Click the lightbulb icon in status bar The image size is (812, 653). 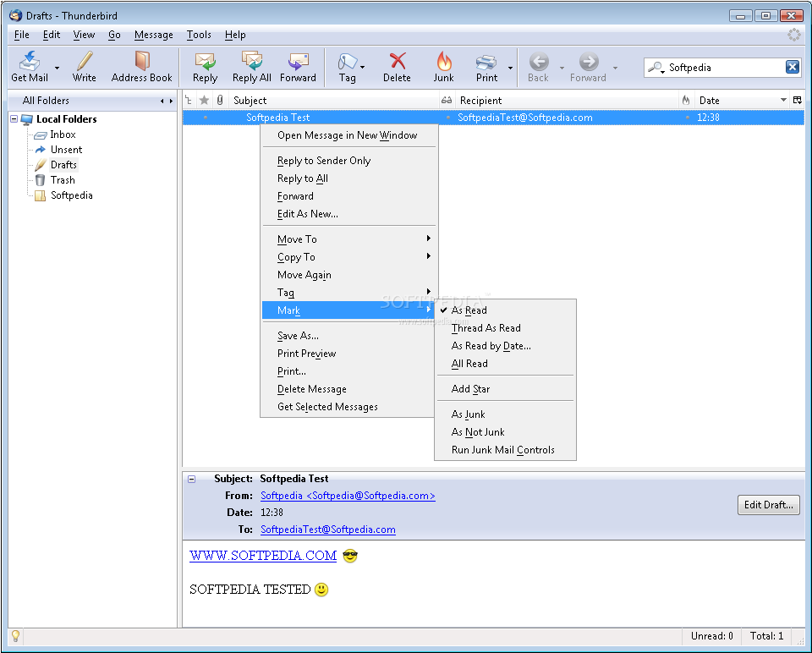[x=15, y=635]
